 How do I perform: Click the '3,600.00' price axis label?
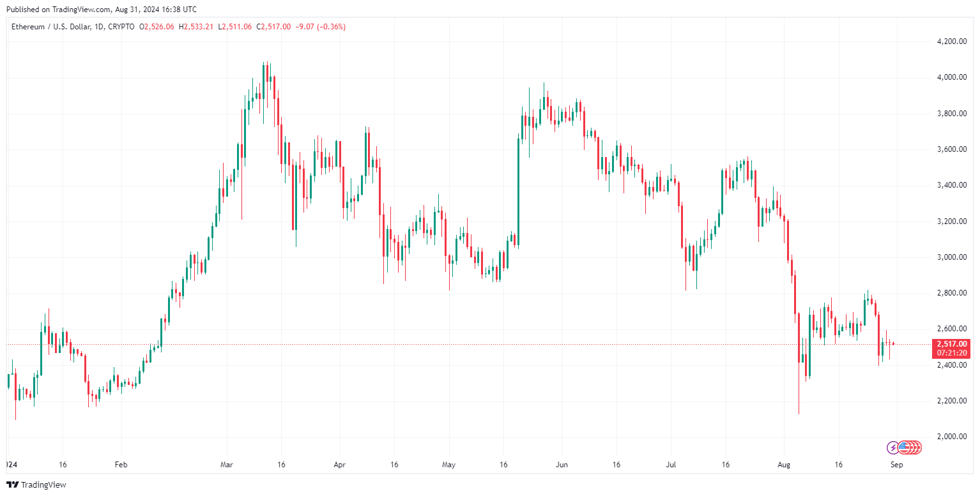tap(953, 149)
